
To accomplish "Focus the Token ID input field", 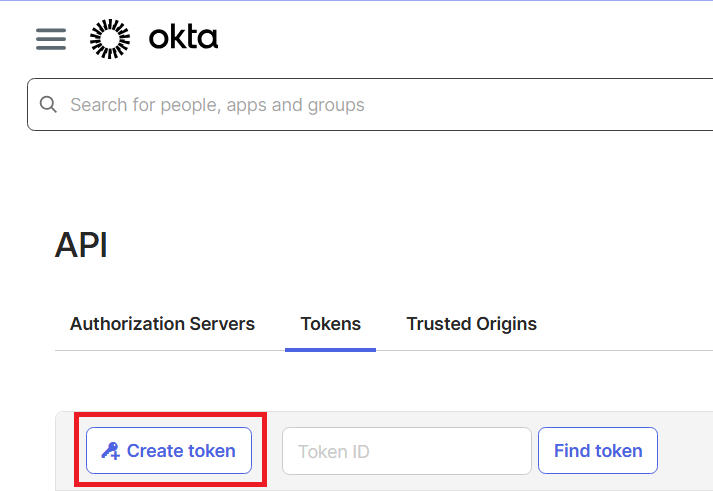I will [406, 451].
